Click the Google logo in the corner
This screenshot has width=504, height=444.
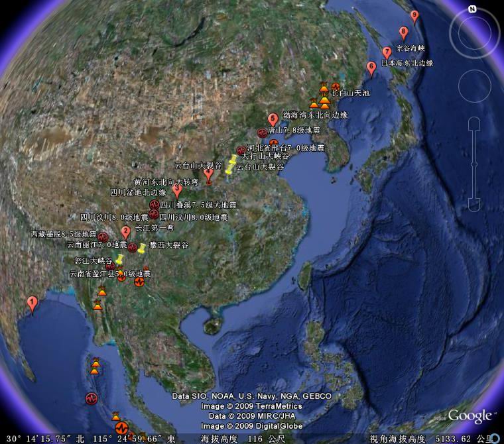pyautogui.click(x=470, y=416)
